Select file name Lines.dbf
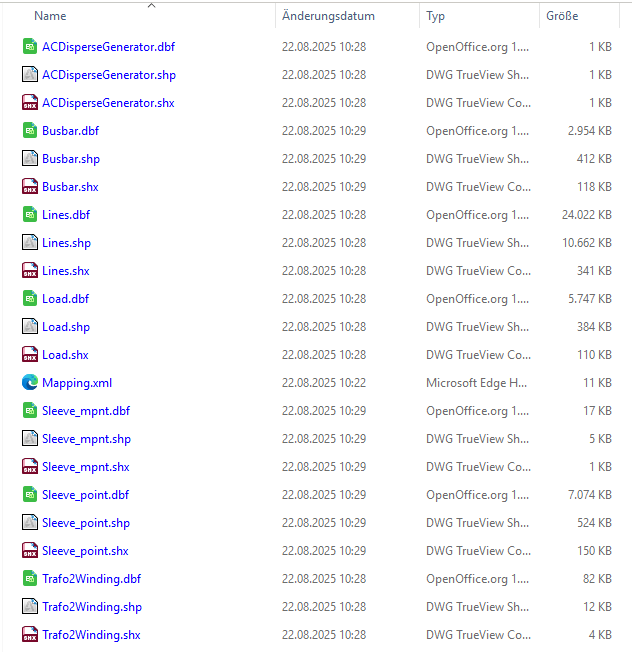The height and width of the screenshot is (652, 632). [x=66, y=215]
